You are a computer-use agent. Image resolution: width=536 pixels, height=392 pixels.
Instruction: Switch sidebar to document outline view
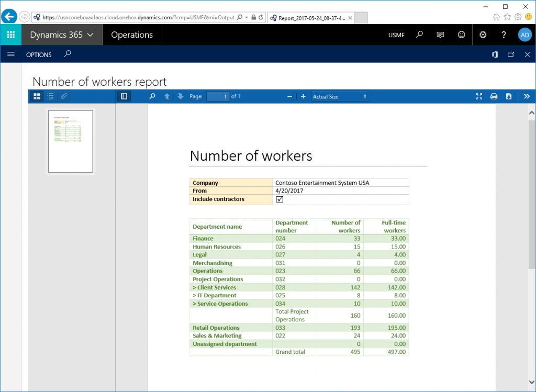(50, 96)
